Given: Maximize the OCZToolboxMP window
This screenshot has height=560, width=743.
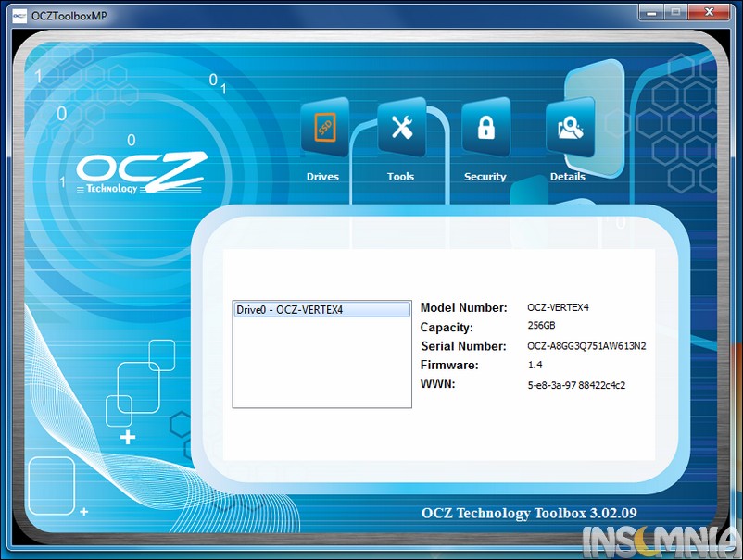Looking at the screenshot, I should tap(675, 12).
